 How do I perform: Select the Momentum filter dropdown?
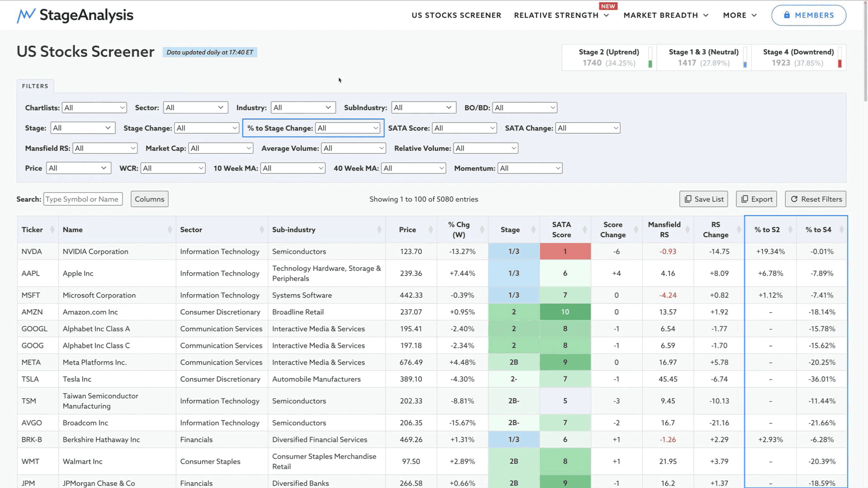pyautogui.click(x=529, y=169)
